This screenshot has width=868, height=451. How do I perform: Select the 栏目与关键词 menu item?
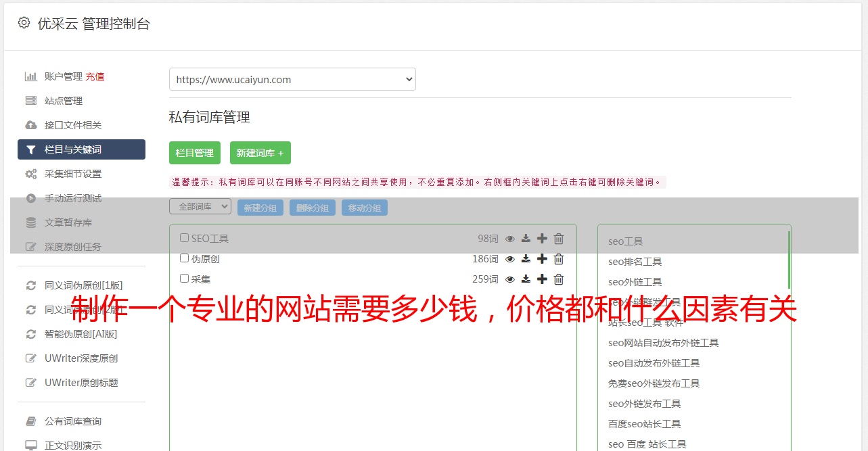click(x=81, y=149)
